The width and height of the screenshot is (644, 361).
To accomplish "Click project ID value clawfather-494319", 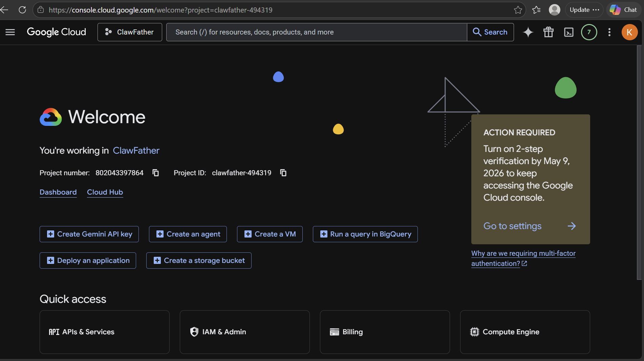I will coord(242,173).
